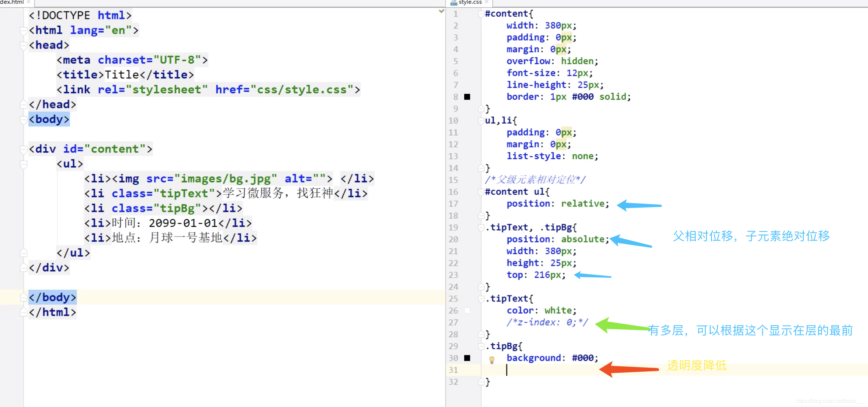Click the '地点: 月球一号基地' list item
The height and width of the screenshot is (407, 868).
pyautogui.click(x=170, y=238)
